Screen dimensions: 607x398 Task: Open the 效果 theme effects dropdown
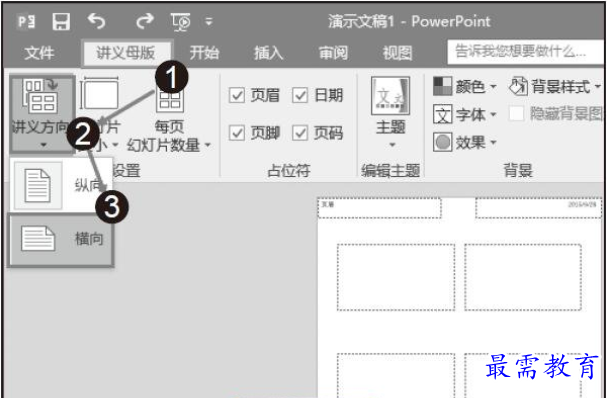pyautogui.click(x=465, y=142)
